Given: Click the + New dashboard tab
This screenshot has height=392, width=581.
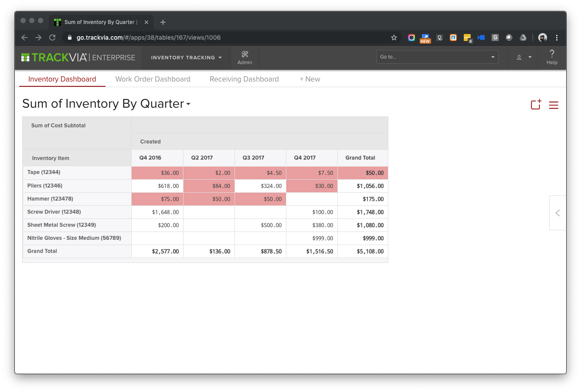Looking at the screenshot, I should (309, 79).
